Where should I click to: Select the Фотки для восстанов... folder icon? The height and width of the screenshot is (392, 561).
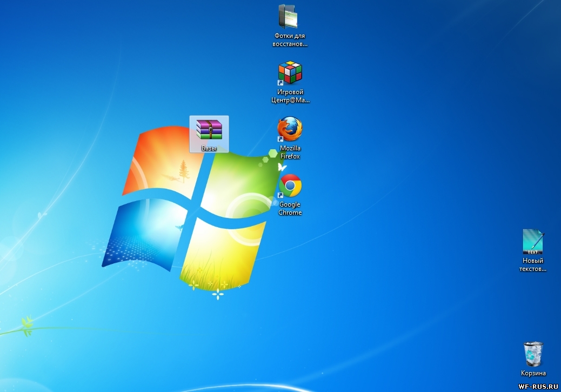click(x=289, y=16)
